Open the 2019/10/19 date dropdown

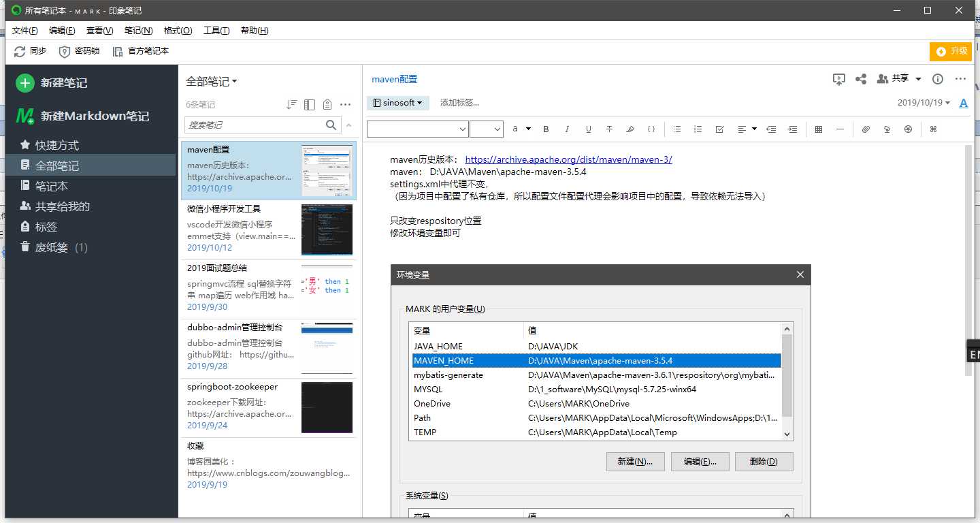pos(924,103)
